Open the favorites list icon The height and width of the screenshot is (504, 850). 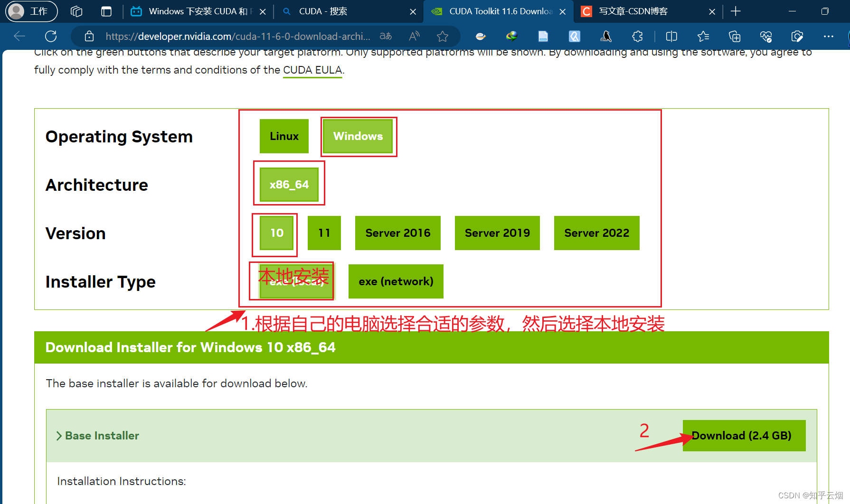point(703,36)
